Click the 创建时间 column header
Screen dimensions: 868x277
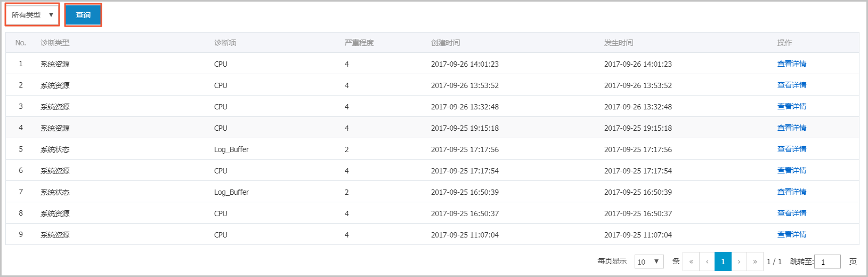tap(445, 43)
